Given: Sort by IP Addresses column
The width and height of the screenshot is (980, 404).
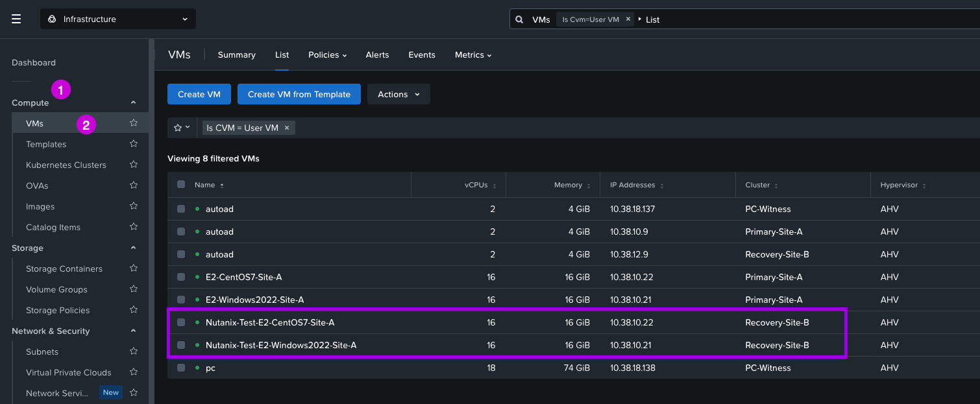Looking at the screenshot, I should (662, 185).
